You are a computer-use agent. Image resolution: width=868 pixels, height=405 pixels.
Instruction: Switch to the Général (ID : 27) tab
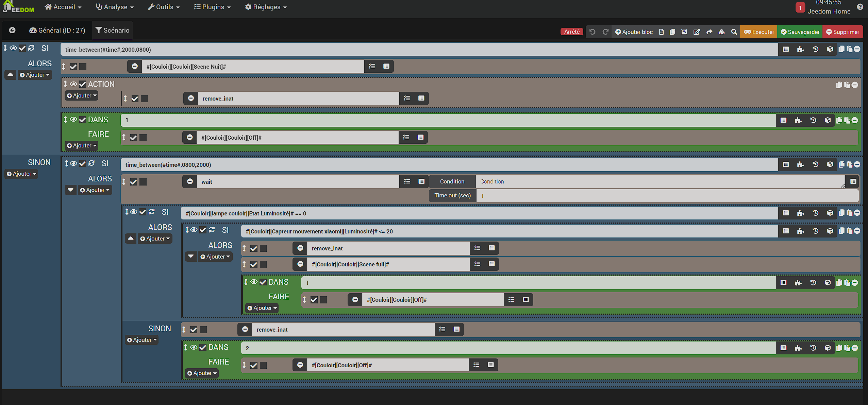[x=57, y=30]
